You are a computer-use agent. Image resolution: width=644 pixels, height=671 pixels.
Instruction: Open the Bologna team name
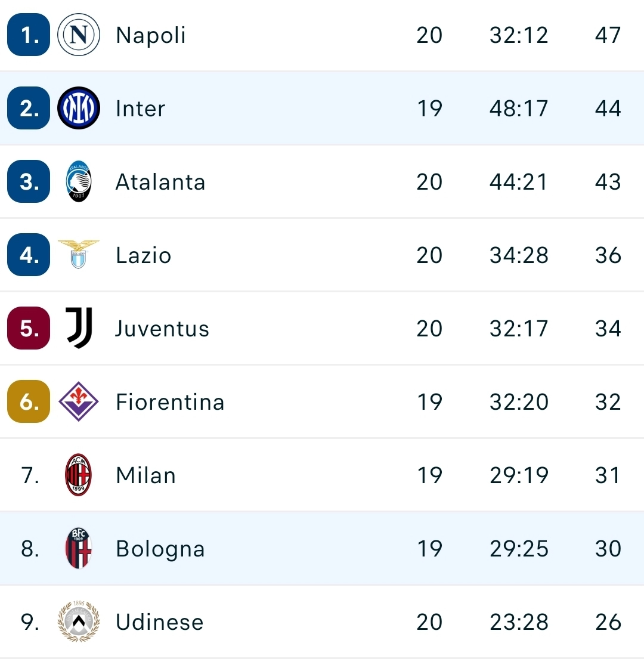pyautogui.click(x=160, y=549)
